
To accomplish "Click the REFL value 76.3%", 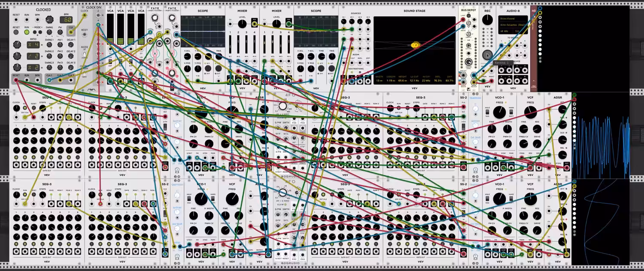I will click(437, 80).
